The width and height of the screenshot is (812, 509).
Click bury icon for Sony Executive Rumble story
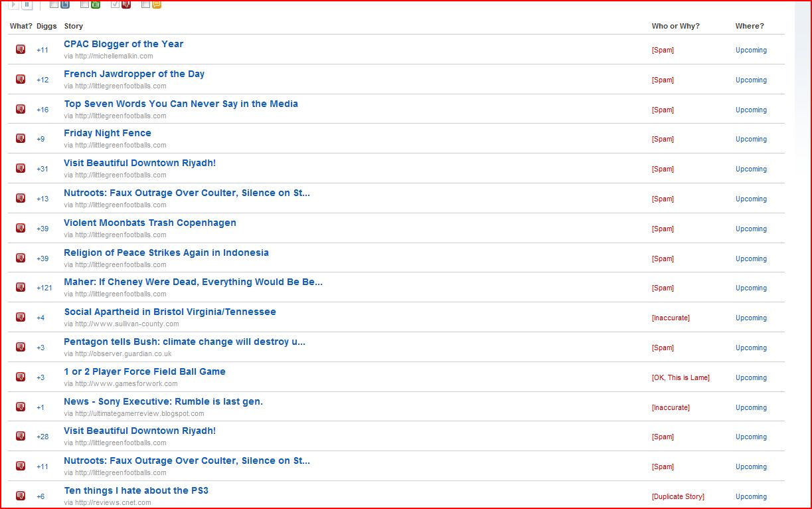coord(21,407)
